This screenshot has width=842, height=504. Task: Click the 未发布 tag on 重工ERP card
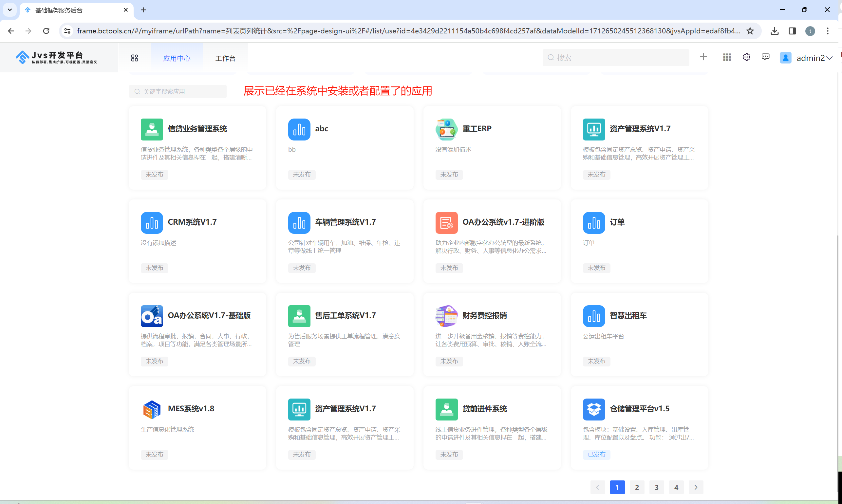click(x=449, y=175)
